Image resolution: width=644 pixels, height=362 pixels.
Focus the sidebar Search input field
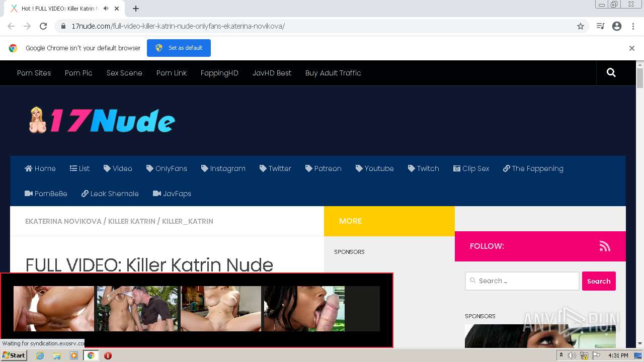point(522,281)
